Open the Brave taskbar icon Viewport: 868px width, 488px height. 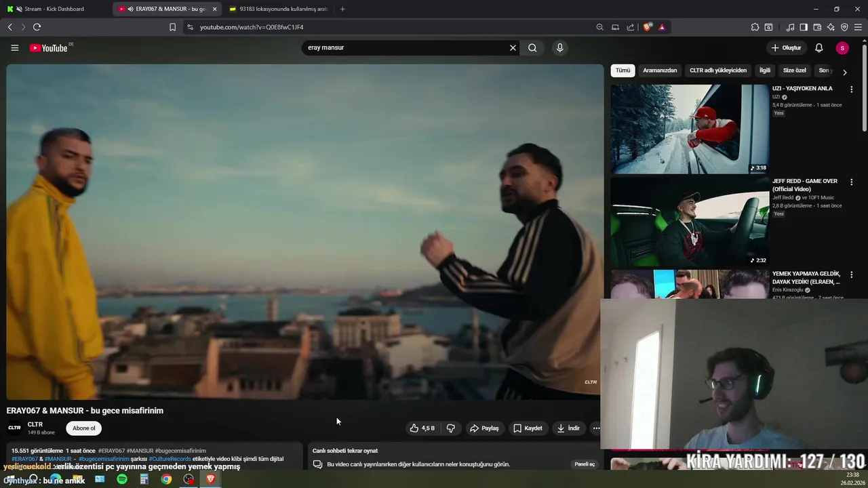[x=210, y=479]
